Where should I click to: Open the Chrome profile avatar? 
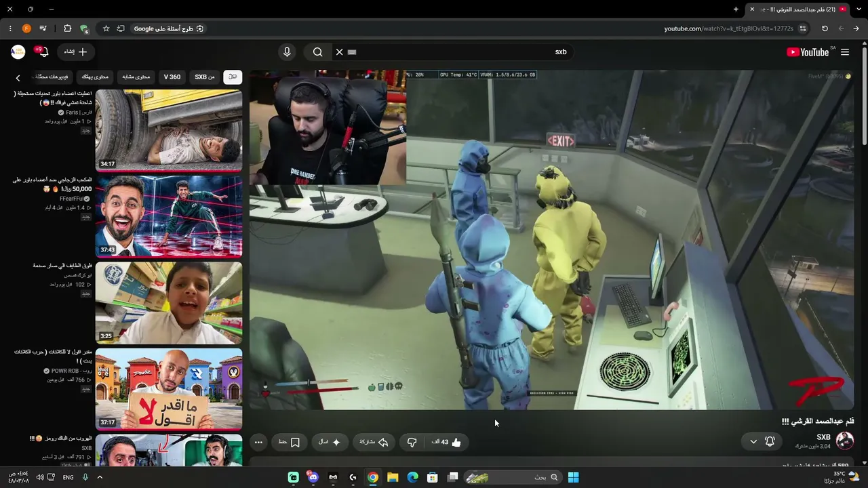(26, 28)
